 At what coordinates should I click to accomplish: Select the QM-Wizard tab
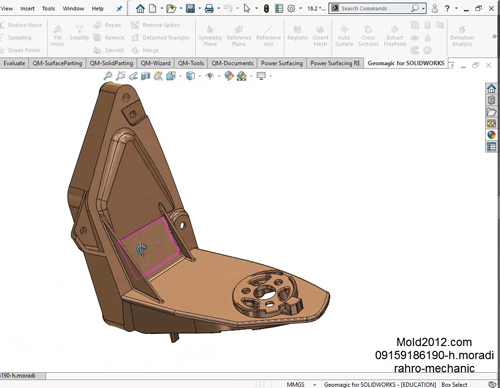[155, 63]
